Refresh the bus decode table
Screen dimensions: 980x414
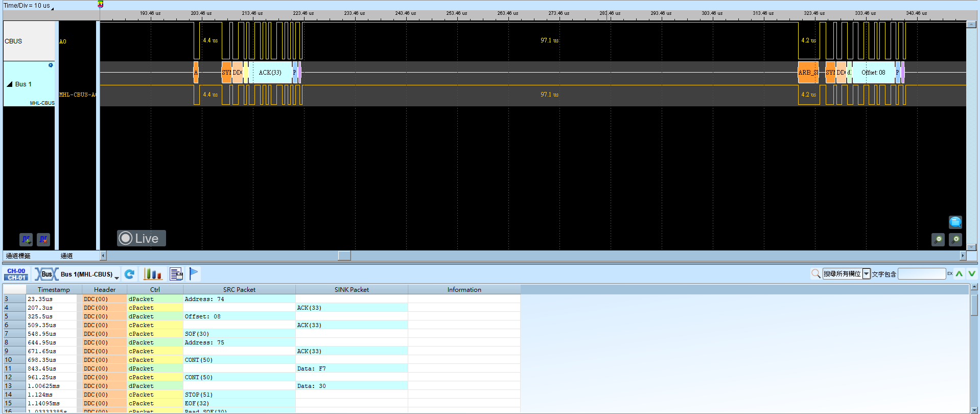[130, 274]
